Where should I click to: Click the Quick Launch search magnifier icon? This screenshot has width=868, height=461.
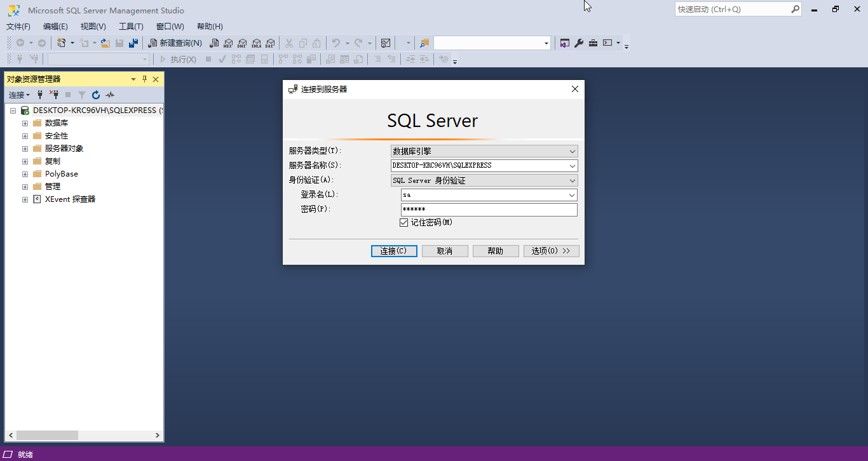click(x=795, y=10)
